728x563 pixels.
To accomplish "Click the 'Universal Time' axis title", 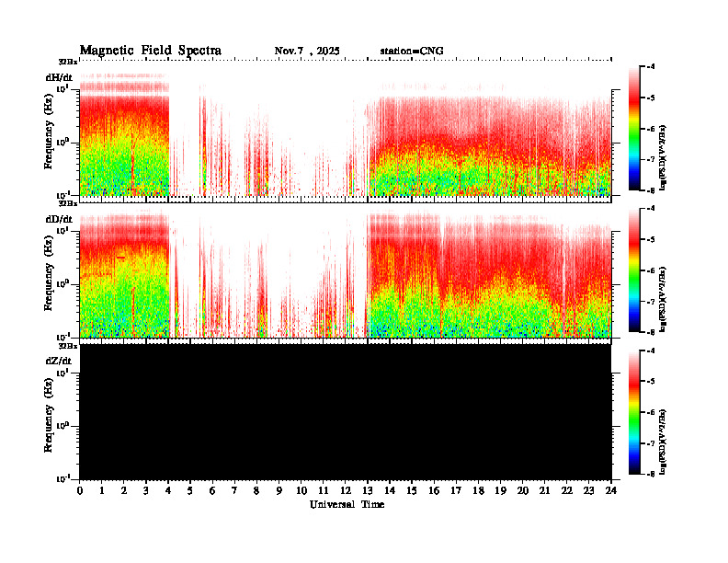I will [347, 504].
